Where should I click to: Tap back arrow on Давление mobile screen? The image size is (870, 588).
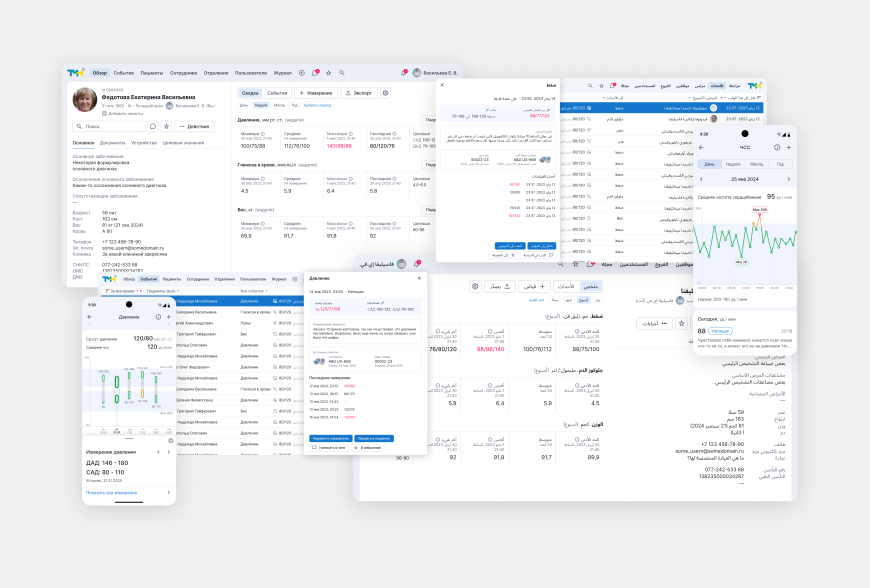(x=89, y=317)
